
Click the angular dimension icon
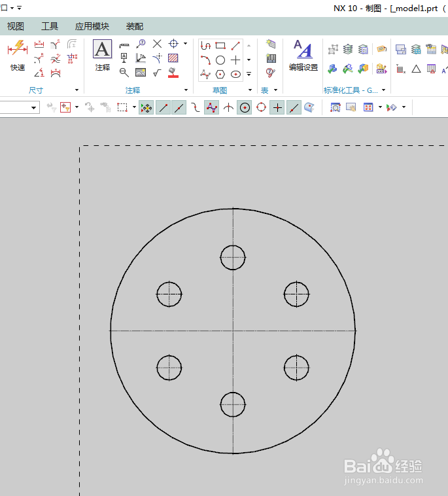pyautogui.click(x=39, y=73)
